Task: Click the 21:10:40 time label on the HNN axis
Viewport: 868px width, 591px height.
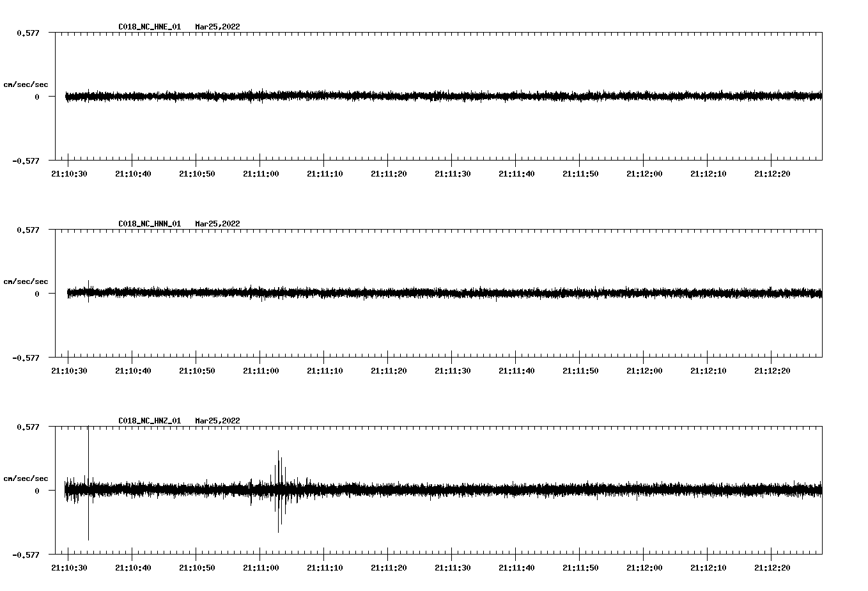Action: pyautogui.click(x=133, y=371)
